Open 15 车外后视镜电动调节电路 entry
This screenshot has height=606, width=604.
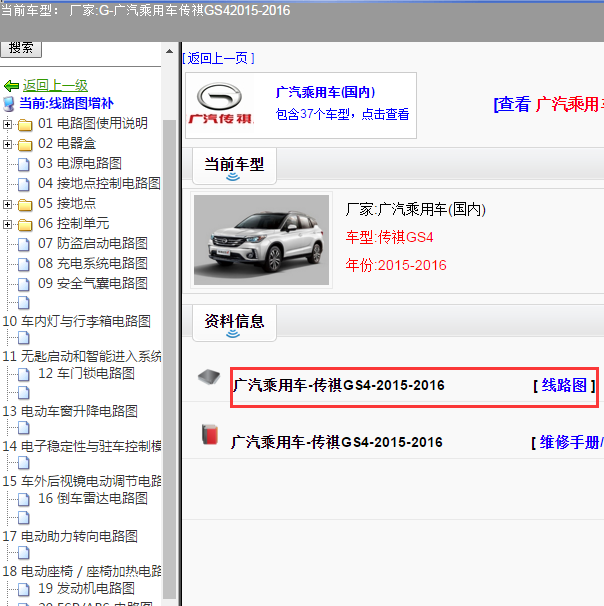pos(82,481)
